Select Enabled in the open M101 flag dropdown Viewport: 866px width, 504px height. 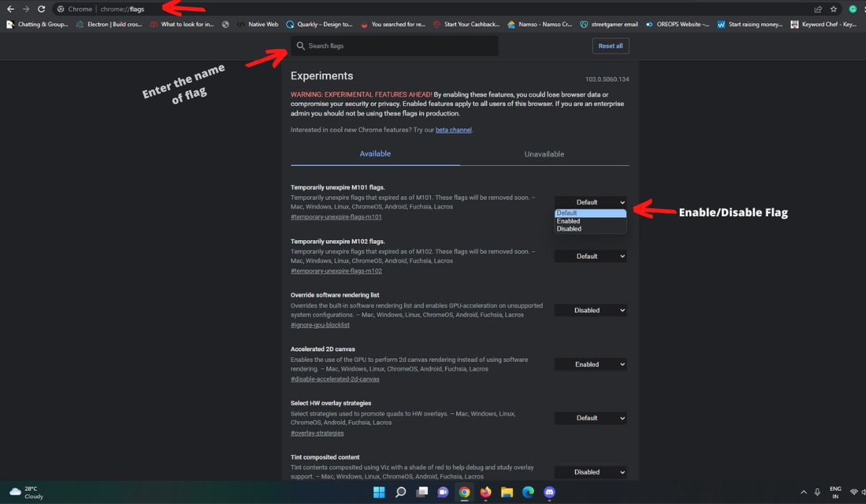tap(569, 221)
